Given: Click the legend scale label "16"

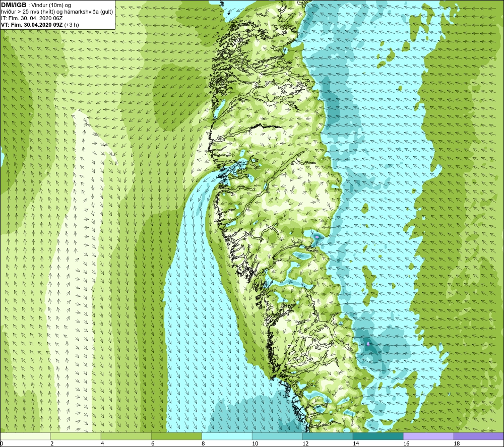Looking at the screenshot, I should pos(406,444).
